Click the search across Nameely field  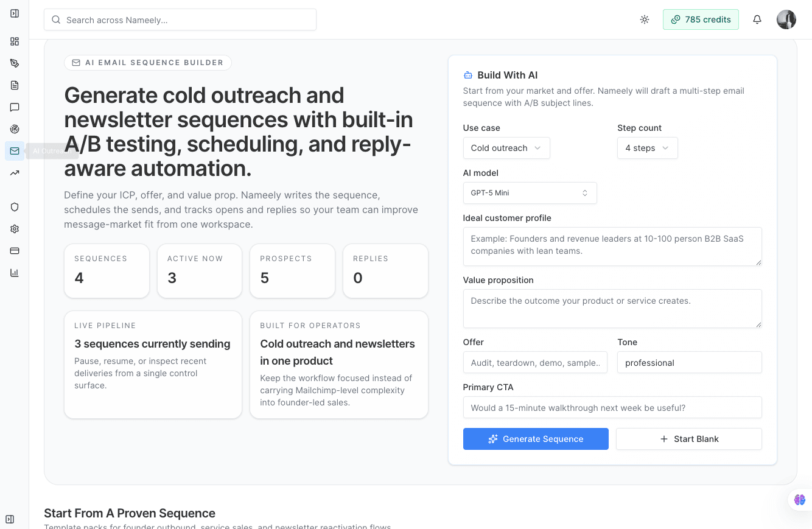pos(180,19)
